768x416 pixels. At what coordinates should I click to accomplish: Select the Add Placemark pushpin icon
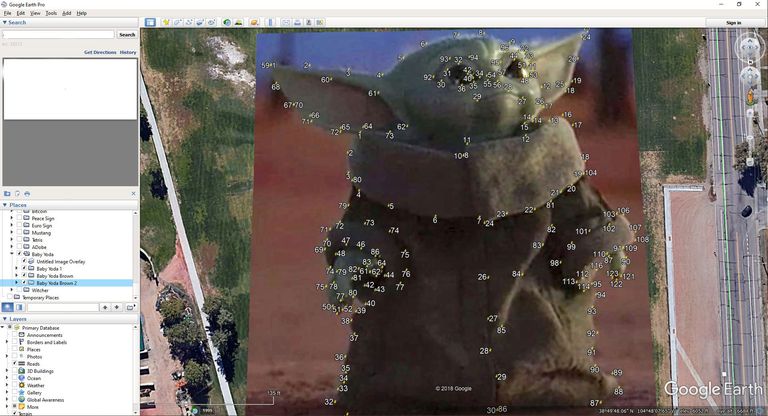[166, 23]
